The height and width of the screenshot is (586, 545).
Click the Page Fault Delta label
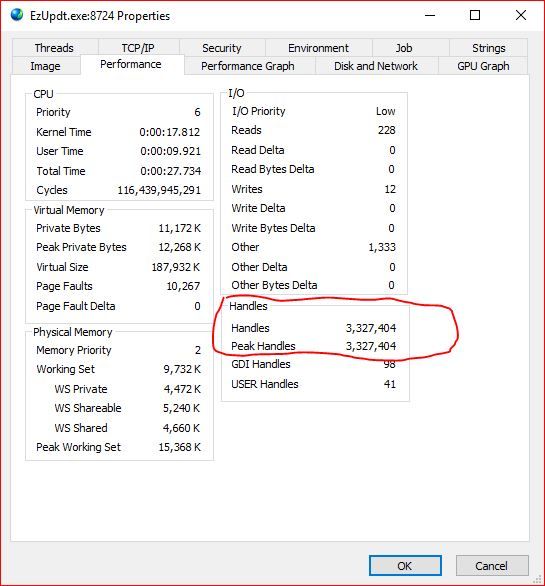click(x=76, y=306)
